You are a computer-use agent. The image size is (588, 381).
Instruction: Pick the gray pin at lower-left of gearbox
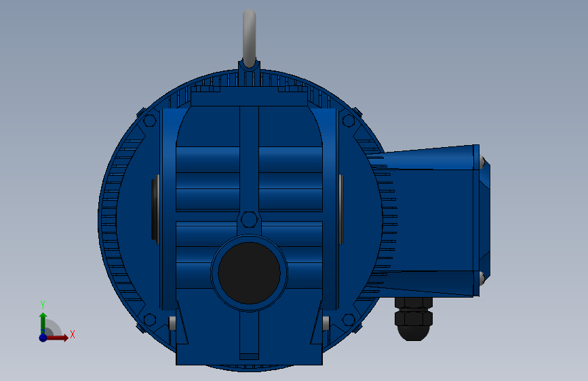click(172, 323)
